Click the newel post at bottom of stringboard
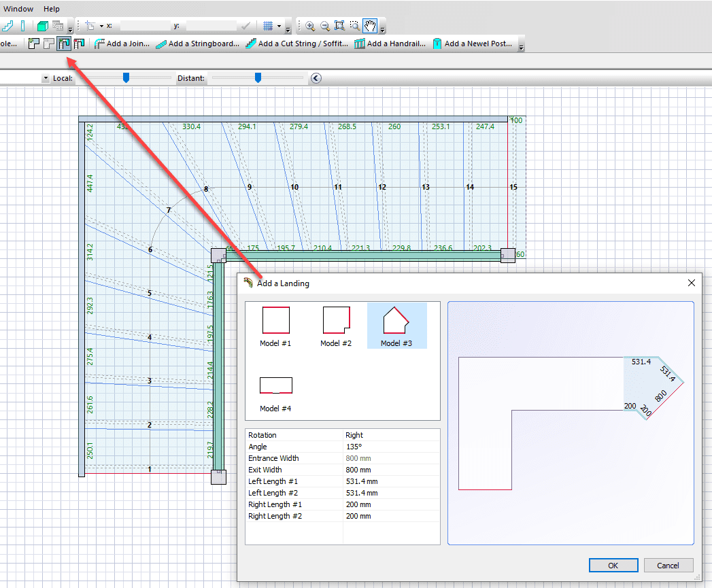712x588 pixels. [x=218, y=477]
